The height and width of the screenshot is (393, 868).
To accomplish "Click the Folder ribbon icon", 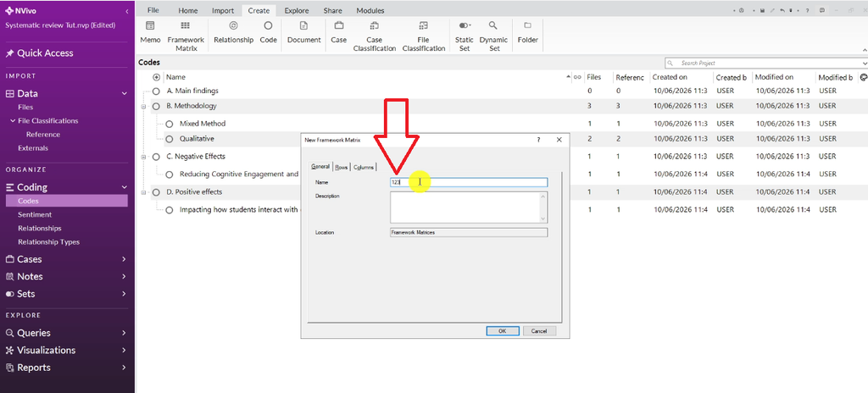I will [527, 25].
